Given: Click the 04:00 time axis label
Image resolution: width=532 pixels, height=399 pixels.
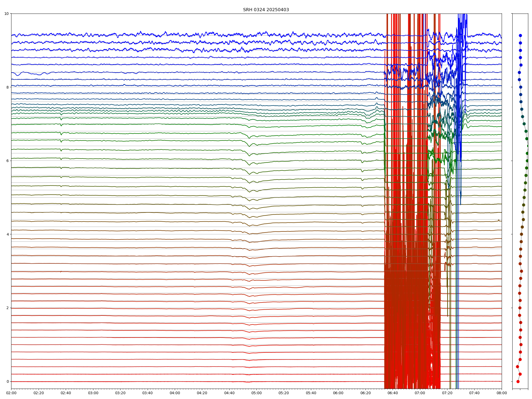Looking at the screenshot, I should 175,393.
